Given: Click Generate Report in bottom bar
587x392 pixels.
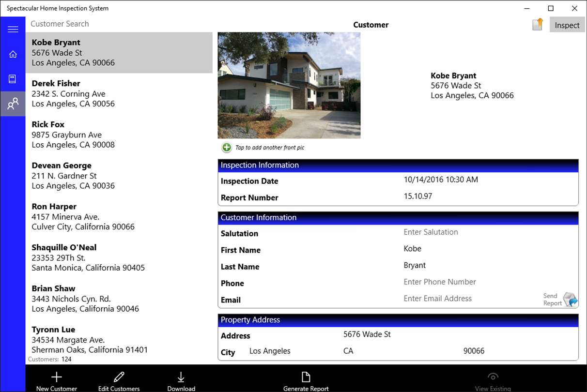Looking at the screenshot, I should point(306,381).
